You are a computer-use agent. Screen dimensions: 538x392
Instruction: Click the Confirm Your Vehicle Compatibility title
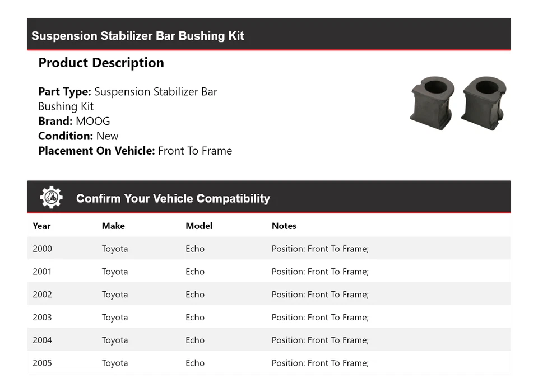173,199
